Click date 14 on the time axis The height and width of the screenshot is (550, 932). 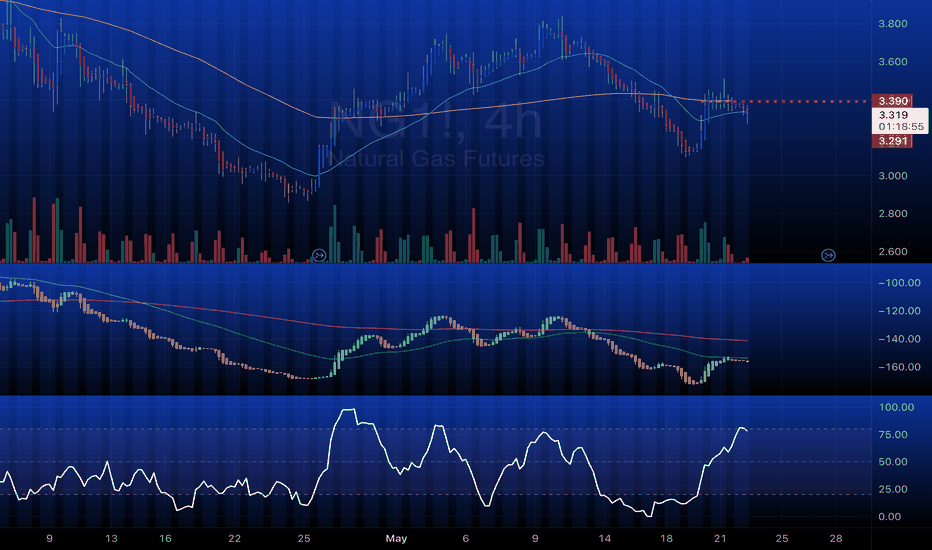tap(604, 539)
